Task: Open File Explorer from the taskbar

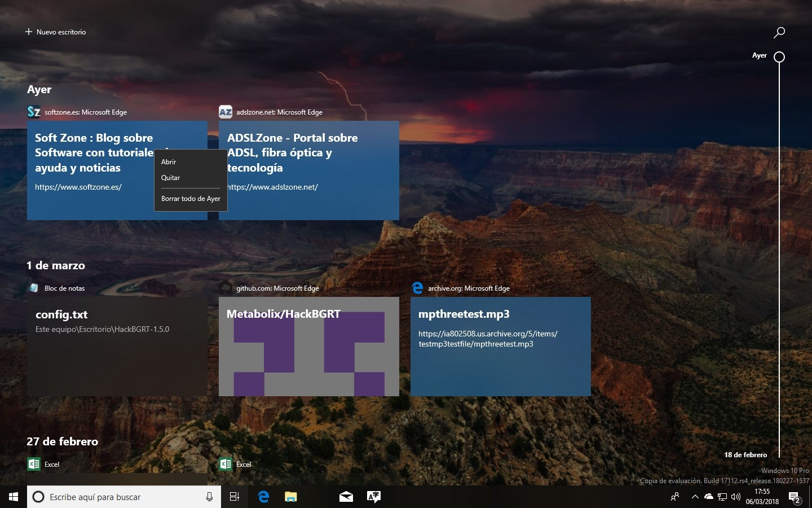Action: (290, 497)
